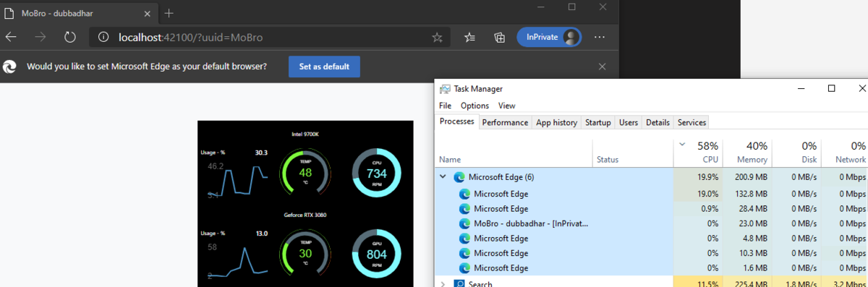The image size is (868, 287).
Task: Click Task Manager title bar icon
Action: tap(445, 88)
